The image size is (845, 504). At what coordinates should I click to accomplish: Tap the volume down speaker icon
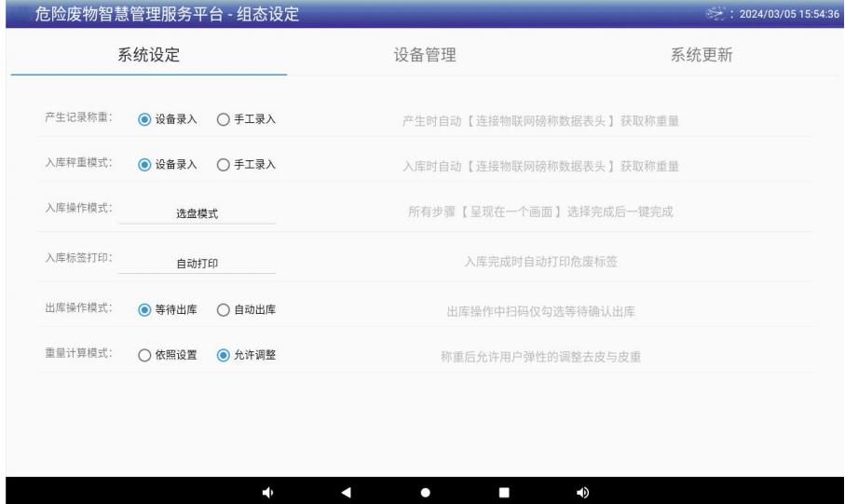tap(269, 491)
